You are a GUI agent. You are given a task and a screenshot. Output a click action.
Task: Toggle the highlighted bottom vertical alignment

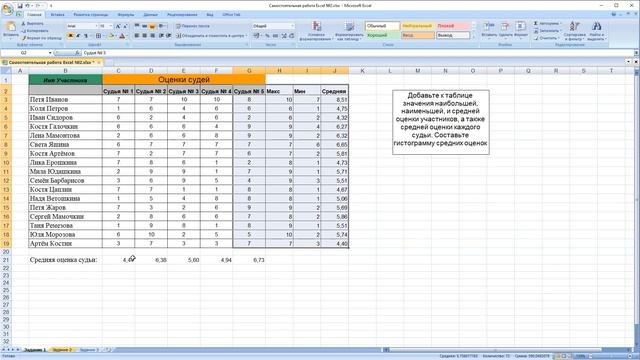click(x=152, y=26)
